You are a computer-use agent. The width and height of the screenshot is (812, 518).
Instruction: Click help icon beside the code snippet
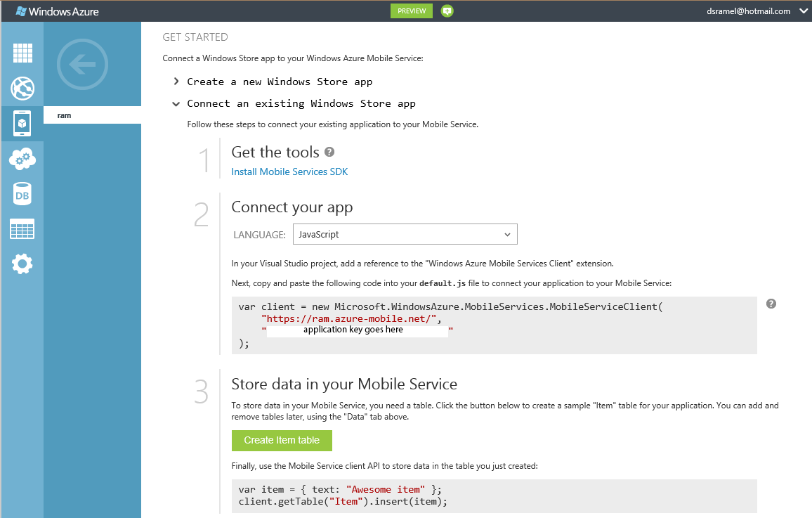click(771, 304)
